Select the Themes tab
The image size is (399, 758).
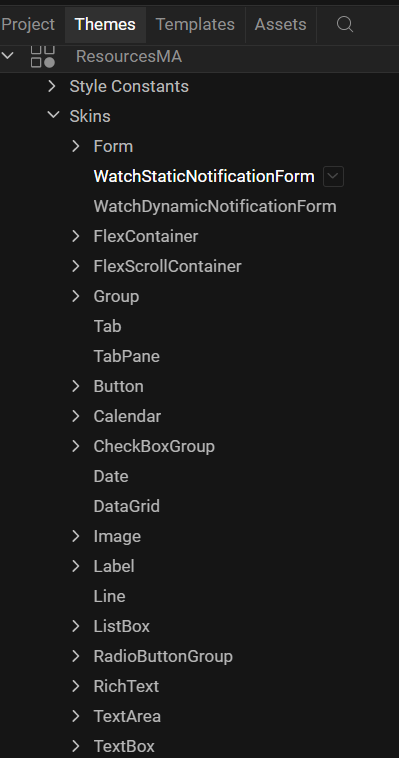click(105, 24)
